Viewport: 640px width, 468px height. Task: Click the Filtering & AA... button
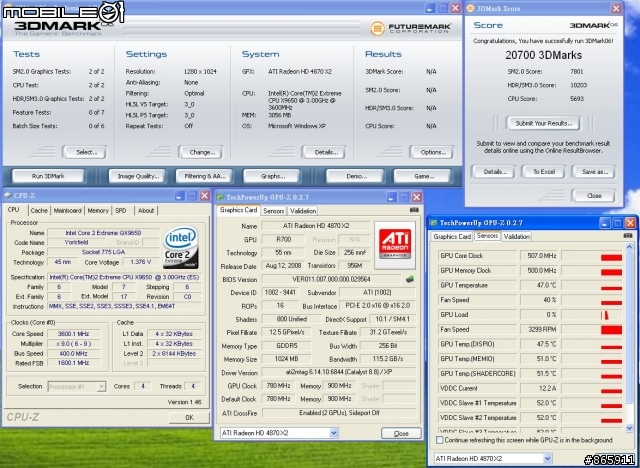coord(205,177)
